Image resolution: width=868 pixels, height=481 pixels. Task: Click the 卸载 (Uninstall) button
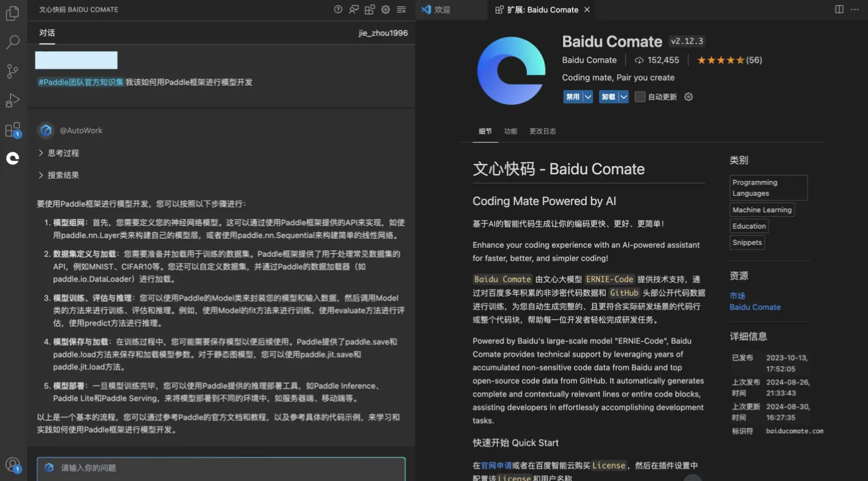(609, 96)
